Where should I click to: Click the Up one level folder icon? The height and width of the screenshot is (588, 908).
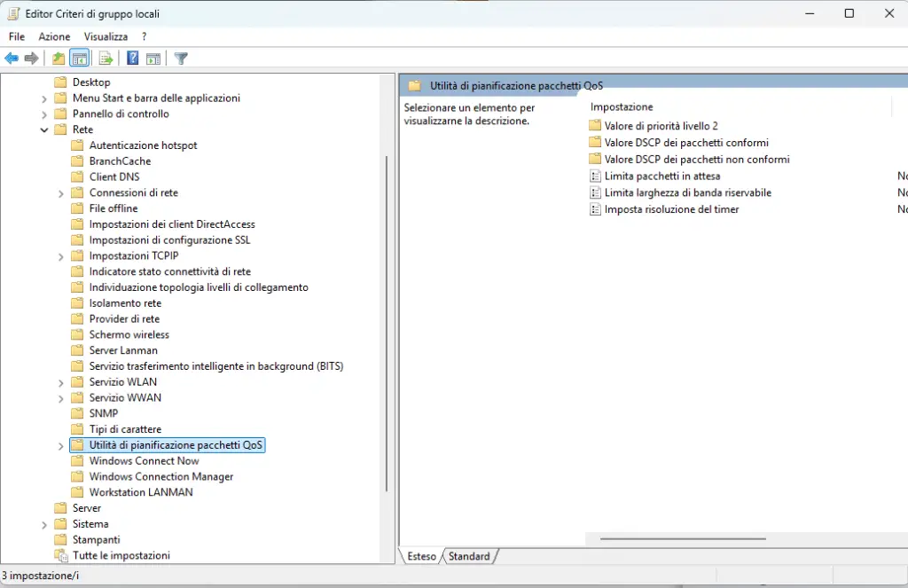(x=59, y=59)
